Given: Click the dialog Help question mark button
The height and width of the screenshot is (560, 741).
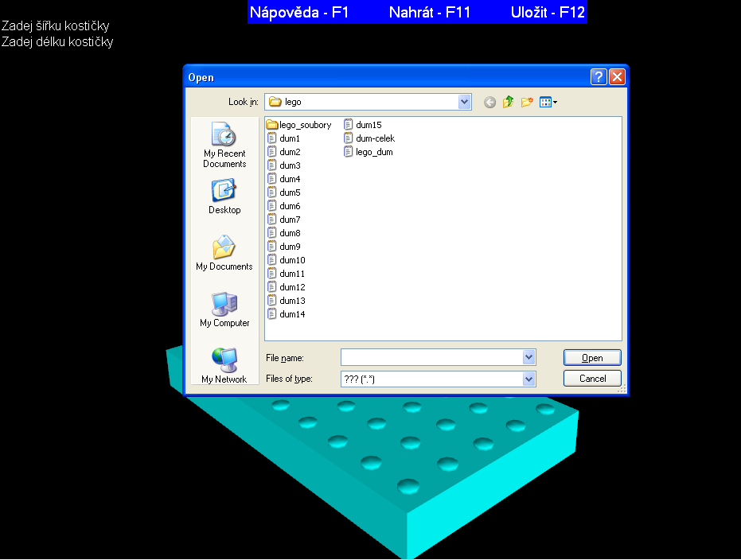Looking at the screenshot, I should tap(599, 77).
